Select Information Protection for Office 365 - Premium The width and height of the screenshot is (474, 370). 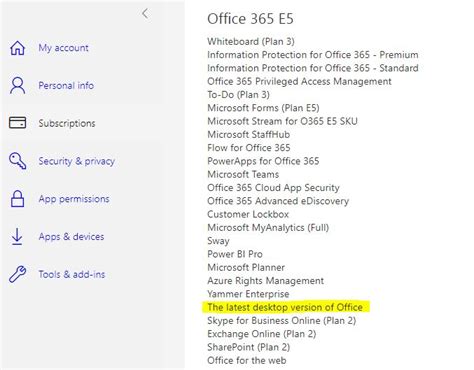pyautogui.click(x=313, y=55)
